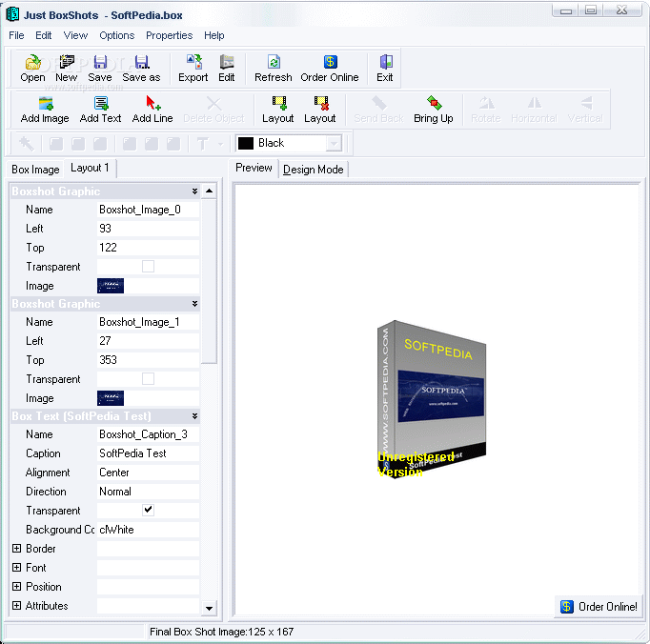Open the Help menu
This screenshot has height=644, width=650.
point(213,35)
